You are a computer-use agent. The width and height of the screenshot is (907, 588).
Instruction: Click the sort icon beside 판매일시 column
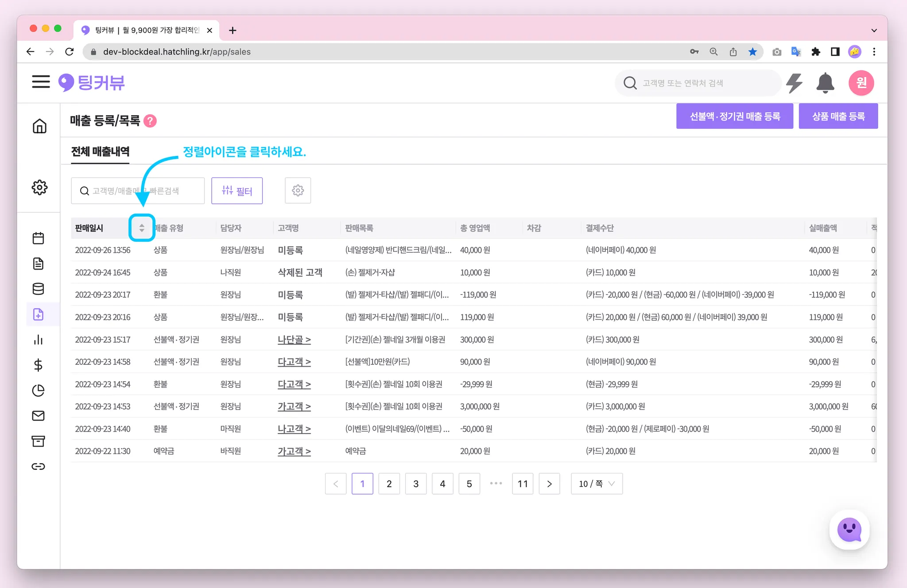click(142, 228)
